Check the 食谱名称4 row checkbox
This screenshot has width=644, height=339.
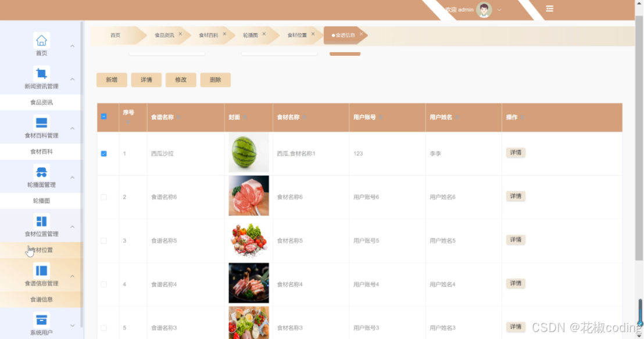pyautogui.click(x=104, y=284)
